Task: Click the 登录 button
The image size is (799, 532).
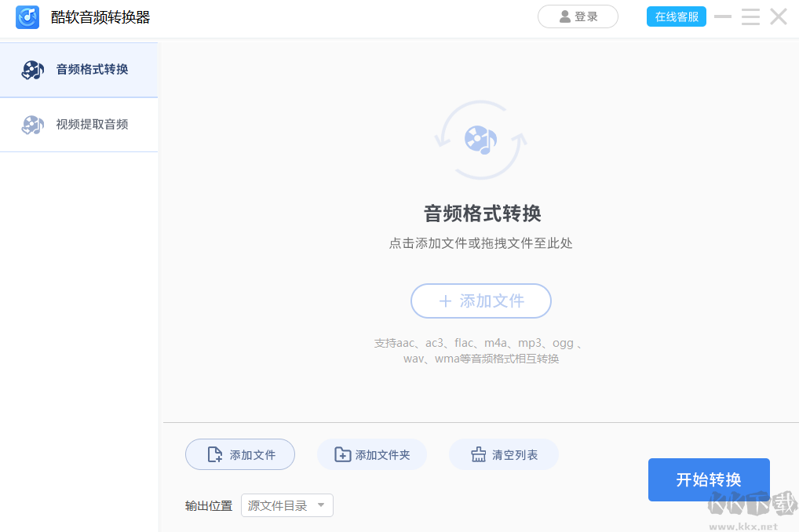Action: [x=578, y=16]
